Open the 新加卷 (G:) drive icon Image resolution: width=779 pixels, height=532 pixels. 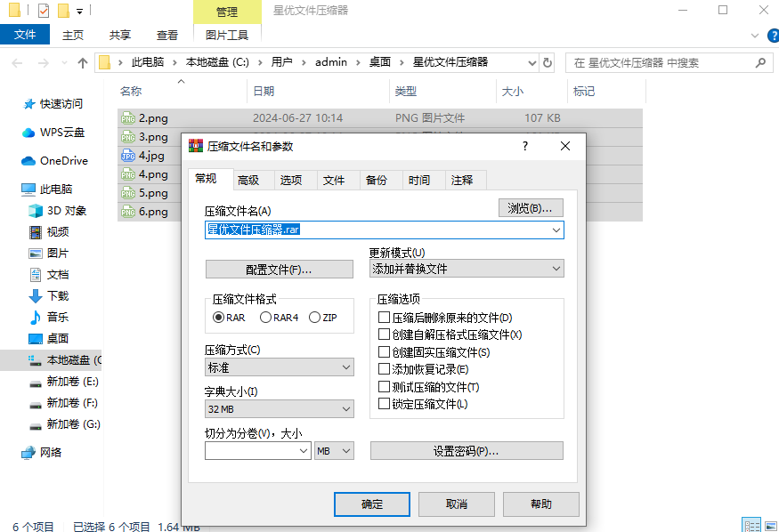coord(36,426)
